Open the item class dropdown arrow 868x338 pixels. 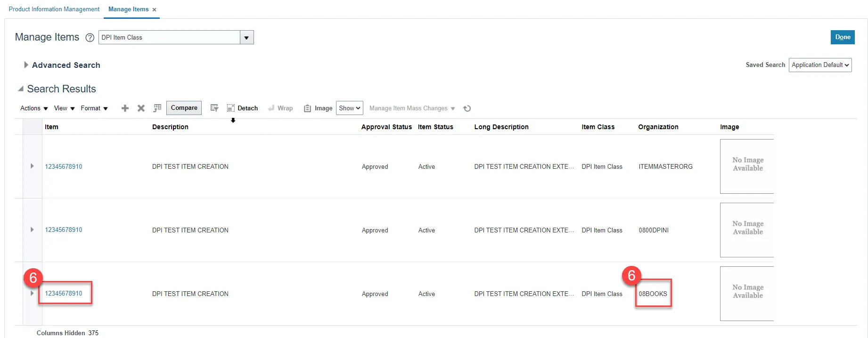pos(246,38)
